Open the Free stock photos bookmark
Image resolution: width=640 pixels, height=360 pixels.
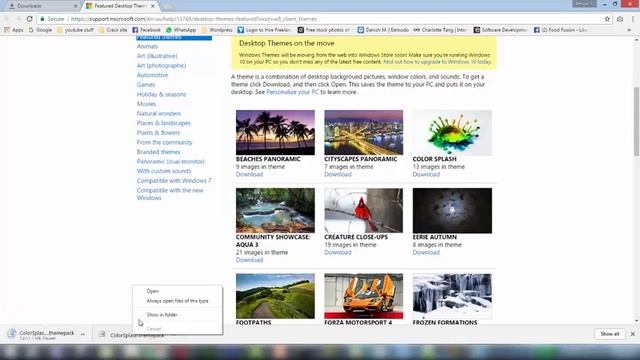click(324, 30)
